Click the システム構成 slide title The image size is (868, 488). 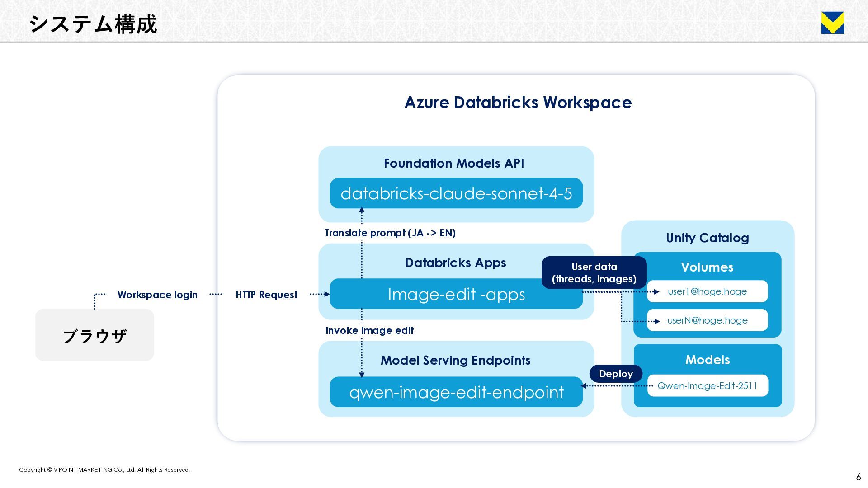tap(93, 24)
